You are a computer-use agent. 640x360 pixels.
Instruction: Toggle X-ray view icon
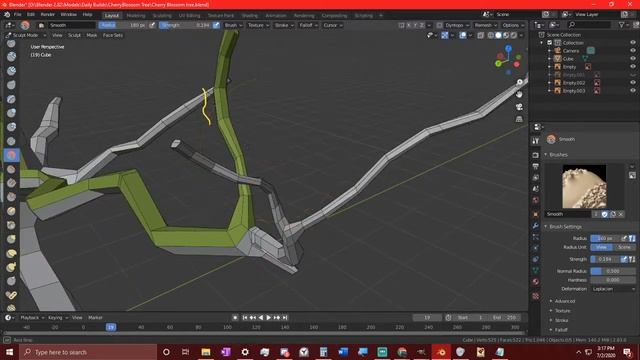[481, 36]
